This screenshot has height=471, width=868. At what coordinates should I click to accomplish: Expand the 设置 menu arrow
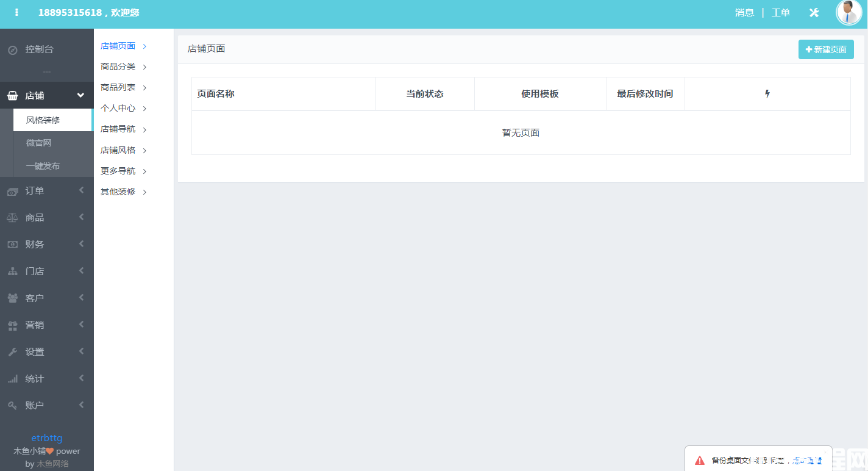(81, 351)
